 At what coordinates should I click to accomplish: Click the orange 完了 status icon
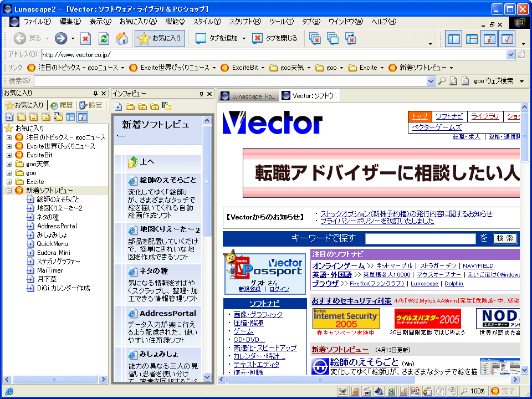click(495, 391)
